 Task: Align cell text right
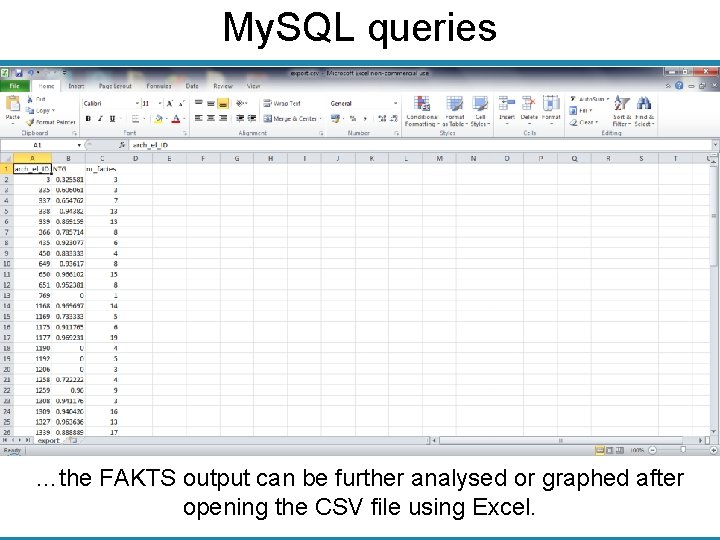223,118
